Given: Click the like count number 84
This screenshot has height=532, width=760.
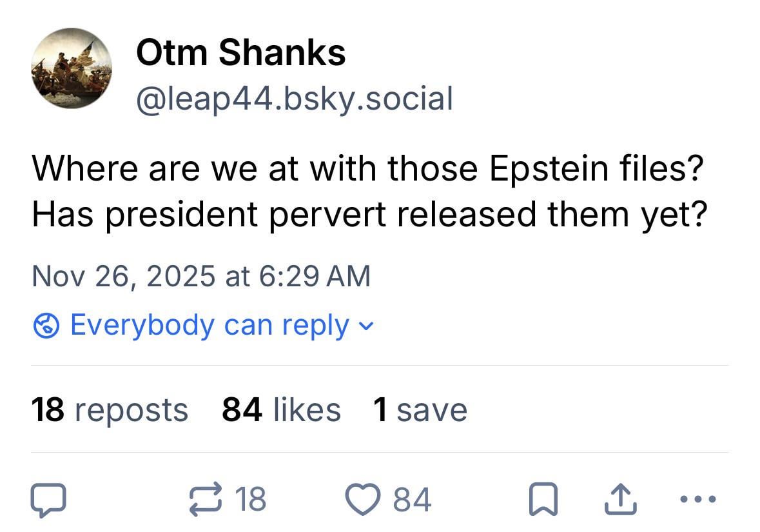Looking at the screenshot, I should (x=412, y=500).
